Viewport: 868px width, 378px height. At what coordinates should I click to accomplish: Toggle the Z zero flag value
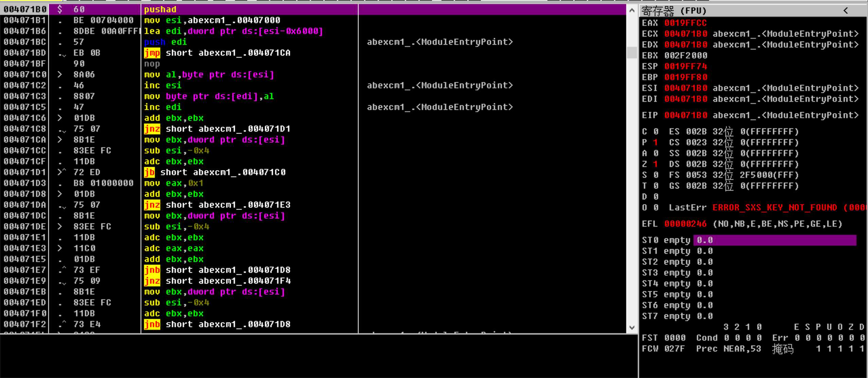click(656, 164)
